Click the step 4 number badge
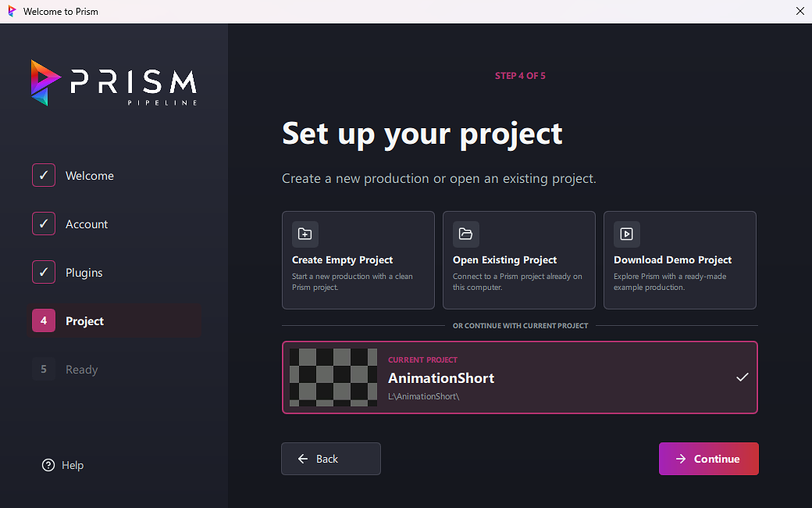Screen dimensions: 812x508 44,320
